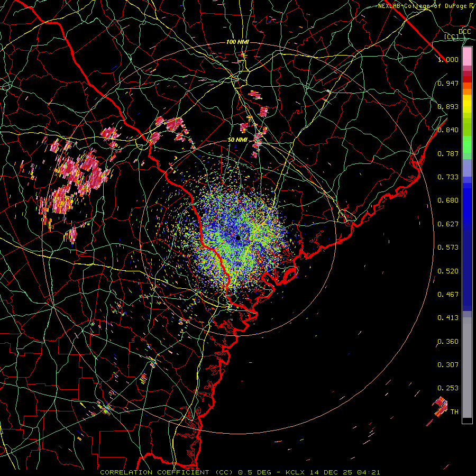Click the 1.000 value on the color scale
Image resolution: width=476 pixels, height=476 pixels.
[448, 59]
